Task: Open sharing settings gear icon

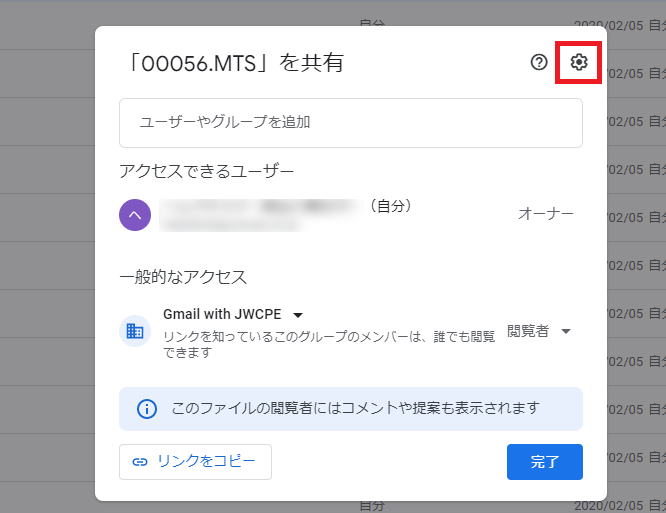Action: coord(579,62)
